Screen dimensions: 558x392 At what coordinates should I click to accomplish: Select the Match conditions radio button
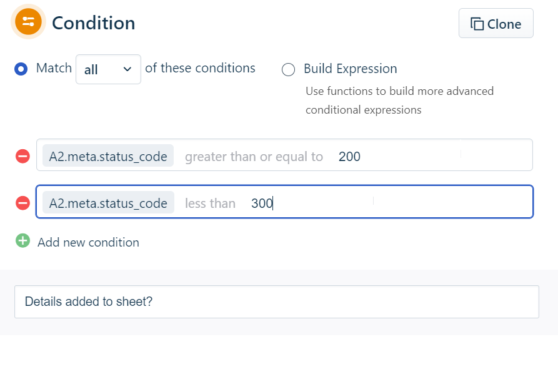click(x=21, y=69)
